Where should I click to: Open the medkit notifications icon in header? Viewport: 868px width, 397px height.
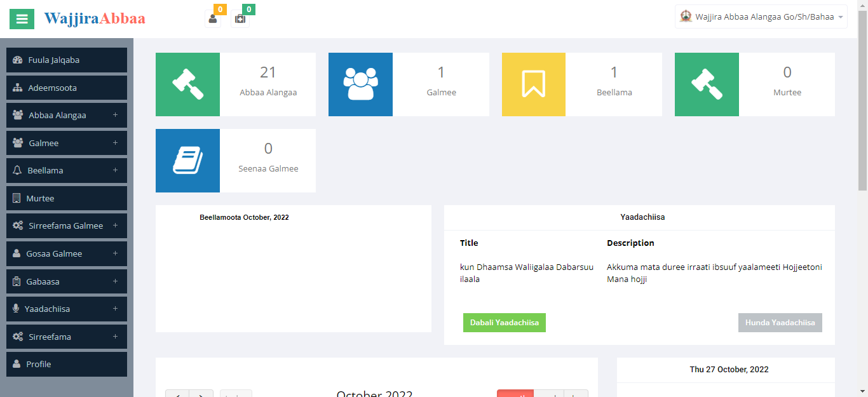pyautogui.click(x=240, y=18)
